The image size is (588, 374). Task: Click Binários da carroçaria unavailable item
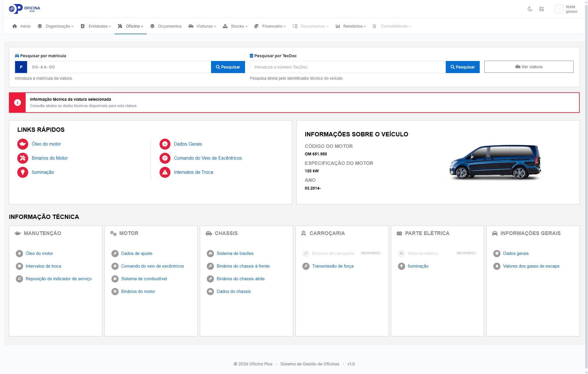click(x=342, y=253)
